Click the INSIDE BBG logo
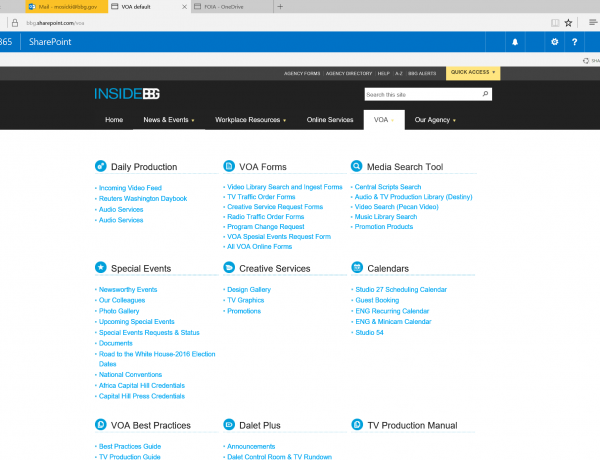 tap(127, 94)
